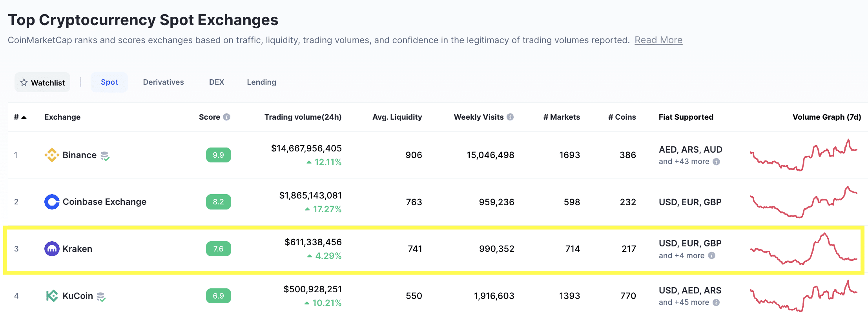Click Kraken 7.6 score badge
Image resolution: width=868 pixels, height=317 pixels.
[x=219, y=249]
